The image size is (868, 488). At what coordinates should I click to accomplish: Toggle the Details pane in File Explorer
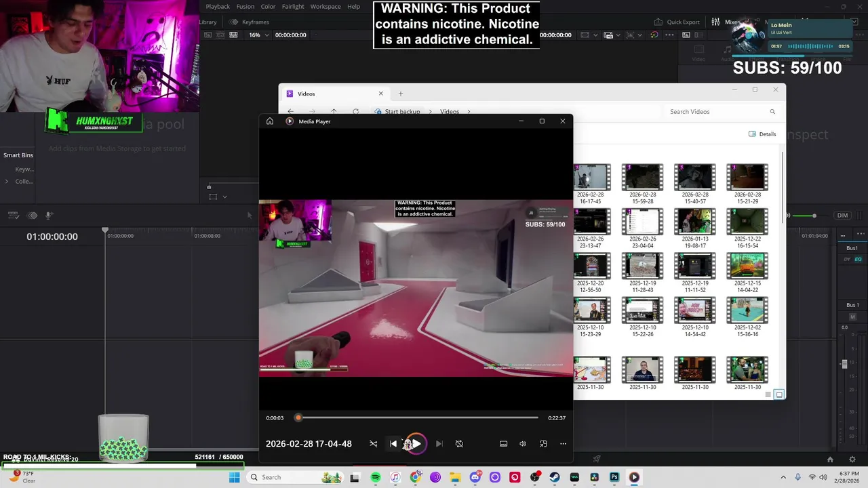[762, 134]
